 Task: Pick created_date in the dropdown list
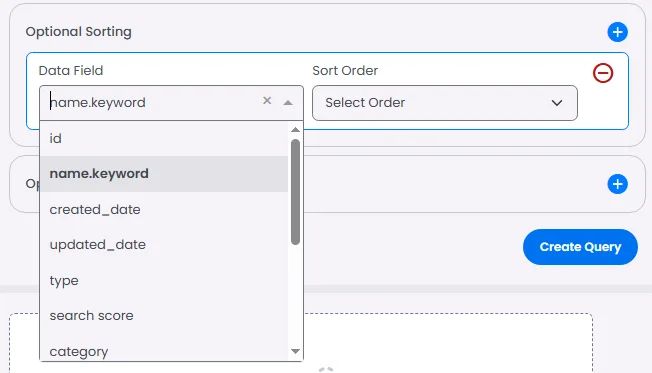164,210
